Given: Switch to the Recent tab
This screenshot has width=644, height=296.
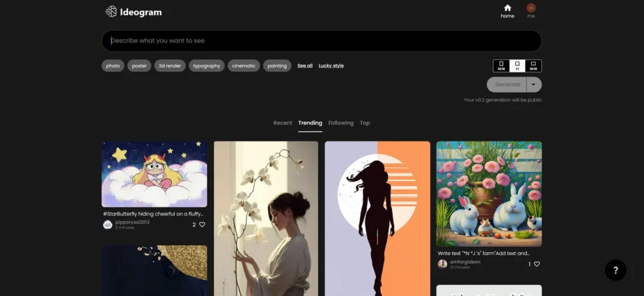Looking at the screenshot, I should pos(282,123).
